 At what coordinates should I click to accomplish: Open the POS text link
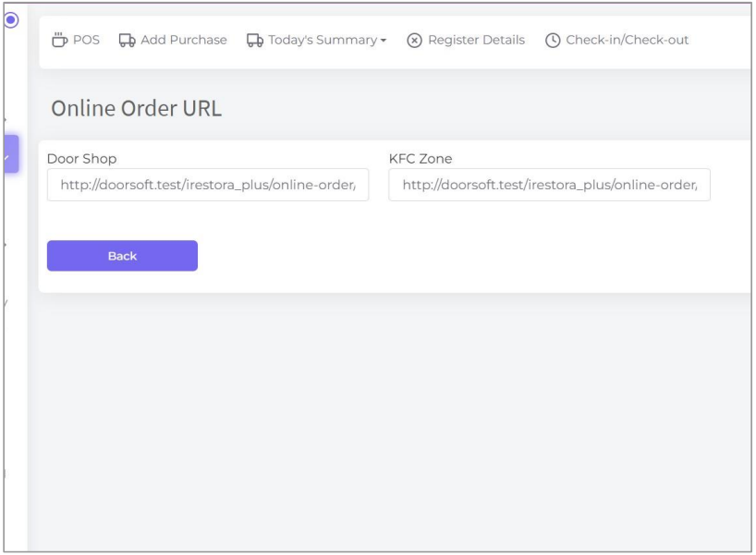[86, 41]
